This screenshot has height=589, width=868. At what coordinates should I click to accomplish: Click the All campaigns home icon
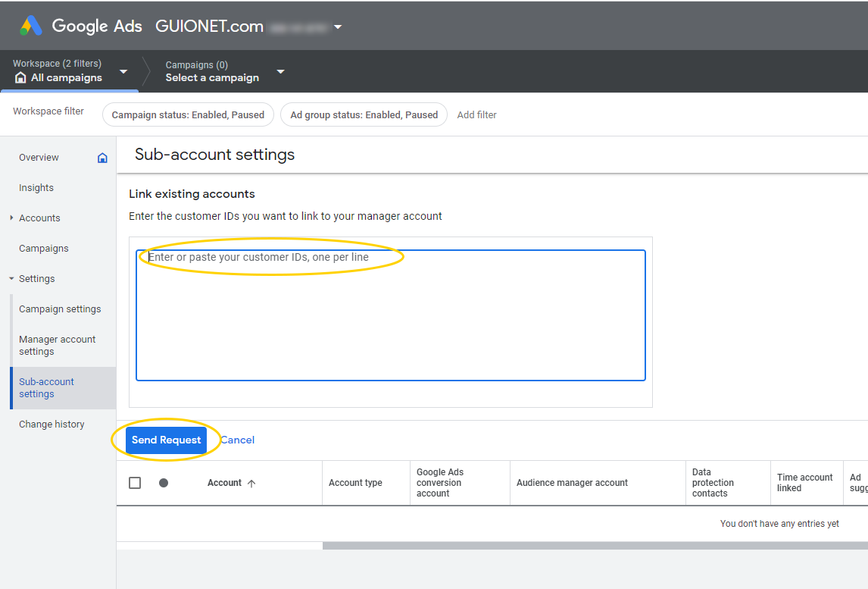click(x=20, y=77)
